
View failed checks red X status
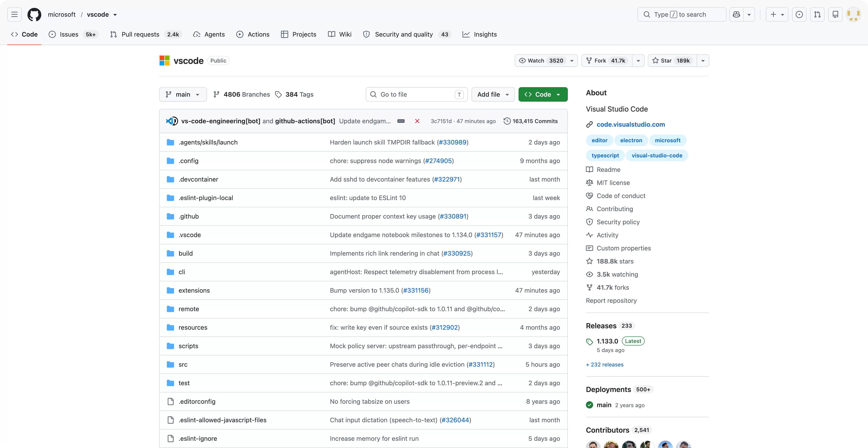click(417, 121)
